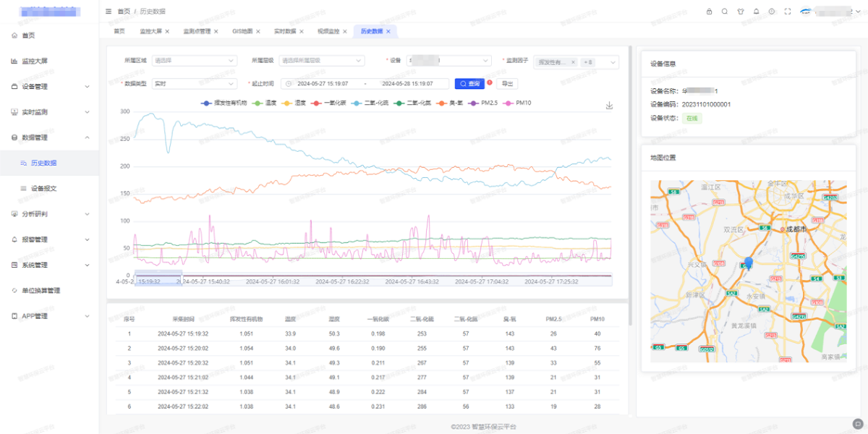Click the blue 查询 button

[469, 84]
